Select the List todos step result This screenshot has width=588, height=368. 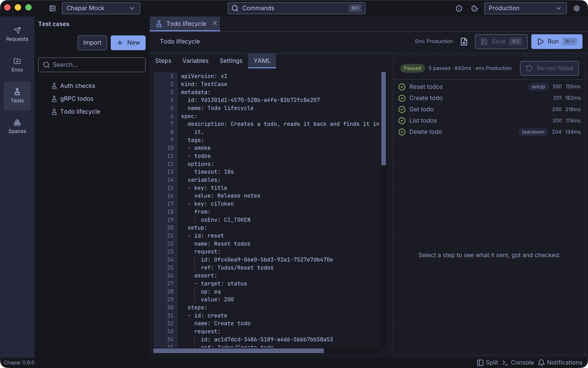coord(490,121)
